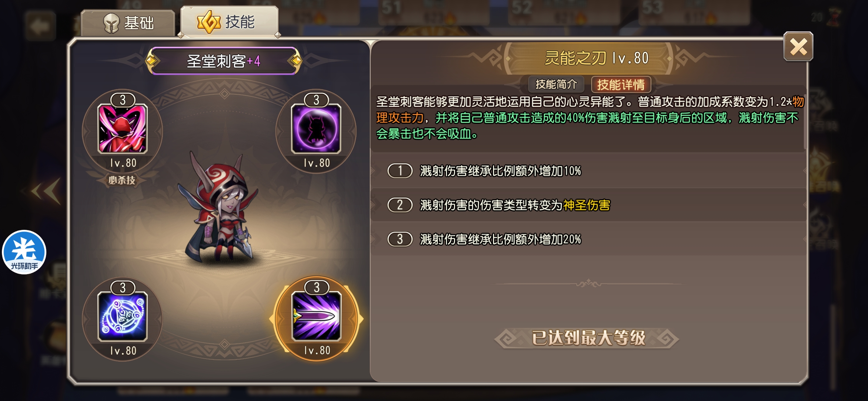Go back using the left arrow icon

click(x=40, y=26)
